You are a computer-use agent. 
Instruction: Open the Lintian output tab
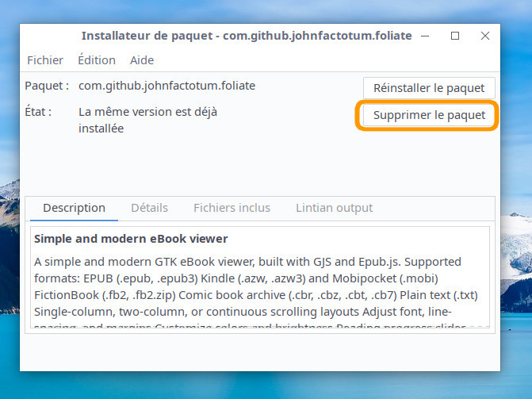tap(334, 208)
